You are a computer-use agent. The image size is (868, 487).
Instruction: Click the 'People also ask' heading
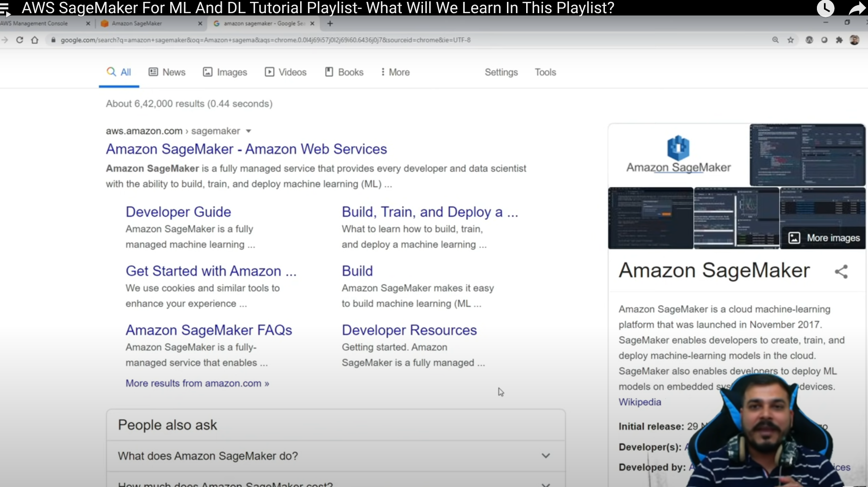[x=167, y=425]
